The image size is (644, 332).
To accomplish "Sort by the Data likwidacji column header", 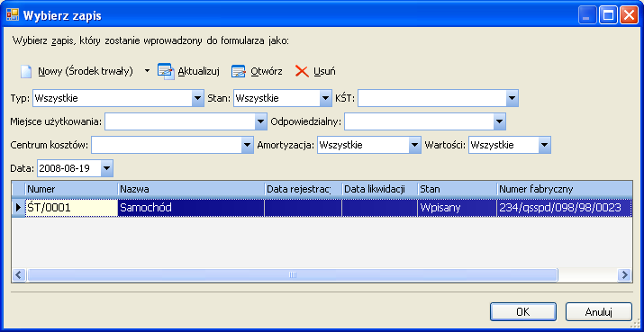I will click(380, 189).
